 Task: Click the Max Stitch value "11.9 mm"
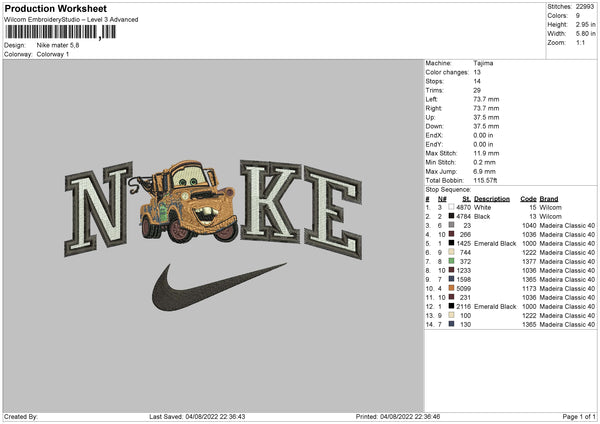[x=486, y=153]
